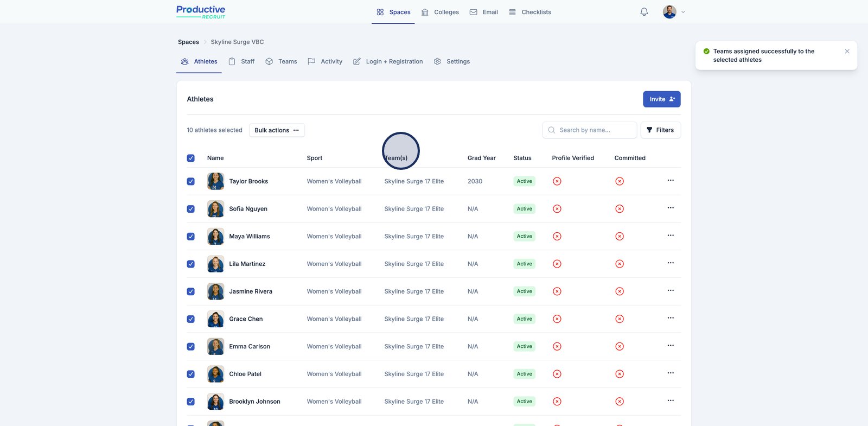Uncheck the checkbox beside Chloe Patel

tap(191, 374)
